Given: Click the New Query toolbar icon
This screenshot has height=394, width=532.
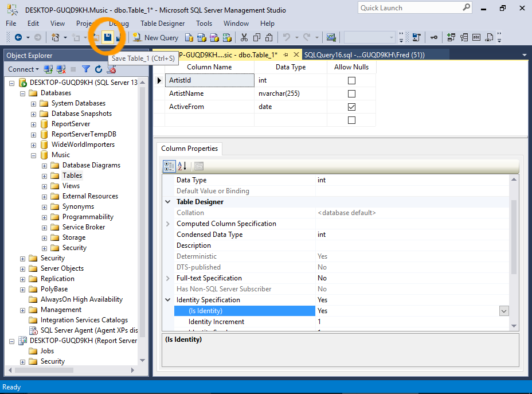Looking at the screenshot, I should point(138,37).
